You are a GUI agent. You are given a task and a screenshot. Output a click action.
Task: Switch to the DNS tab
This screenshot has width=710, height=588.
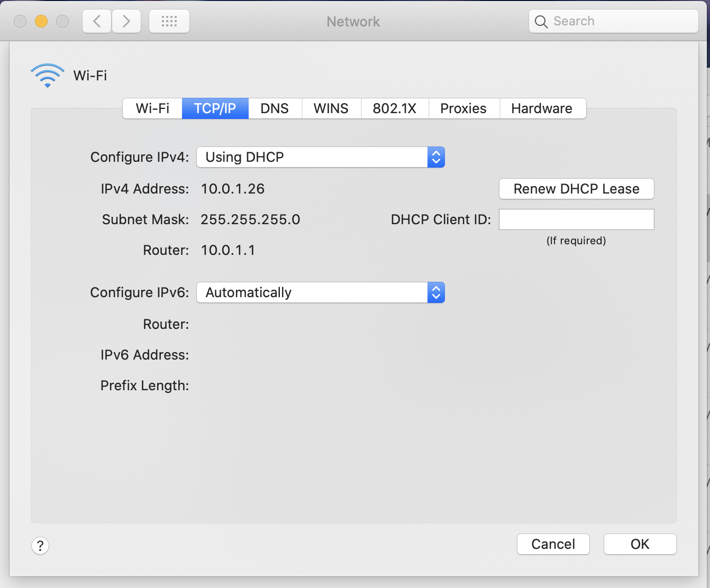click(x=275, y=108)
